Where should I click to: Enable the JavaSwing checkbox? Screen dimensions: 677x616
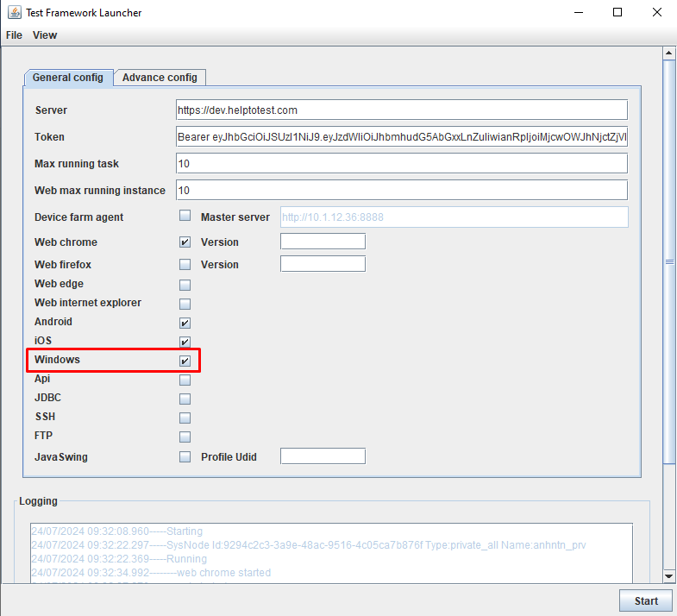click(x=185, y=456)
